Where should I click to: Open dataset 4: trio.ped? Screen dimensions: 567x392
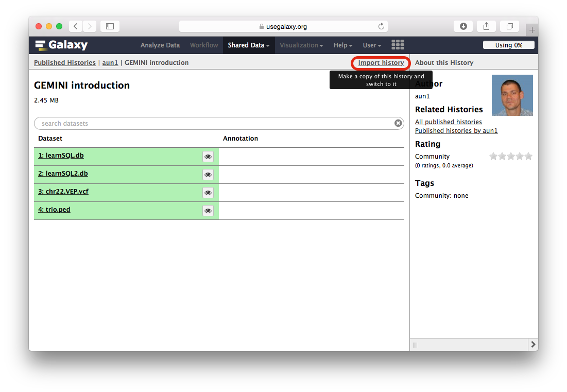(x=54, y=209)
